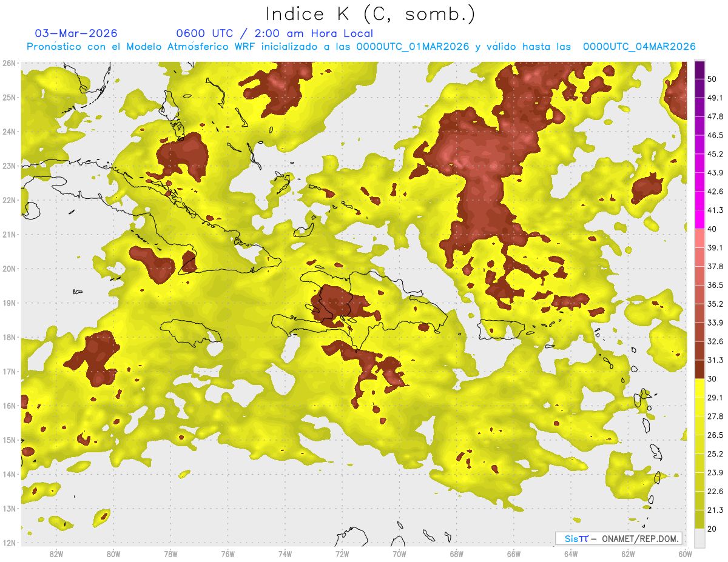
Task: Click the colorbar value "35.2"
Action: click(715, 304)
